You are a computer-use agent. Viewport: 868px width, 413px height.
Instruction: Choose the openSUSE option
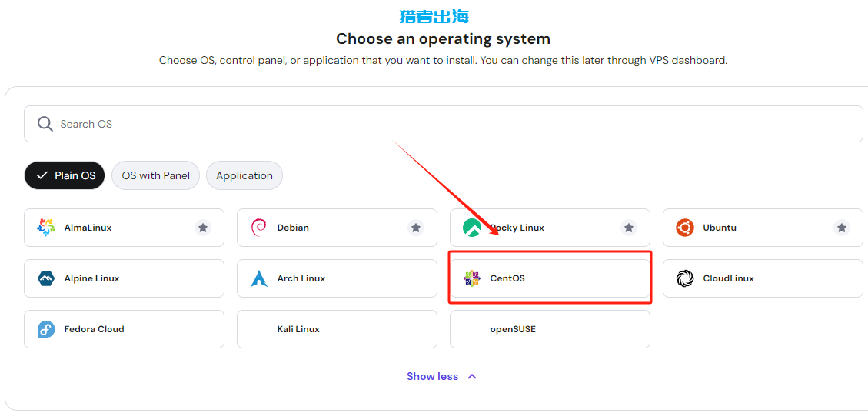point(550,329)
